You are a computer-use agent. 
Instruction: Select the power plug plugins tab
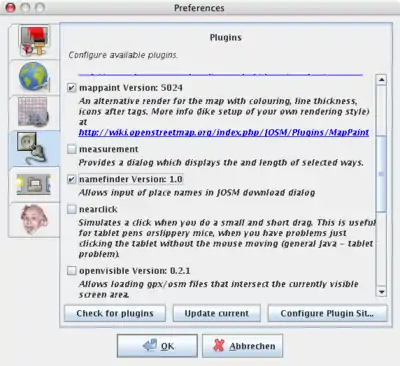[x=34, y=148]
